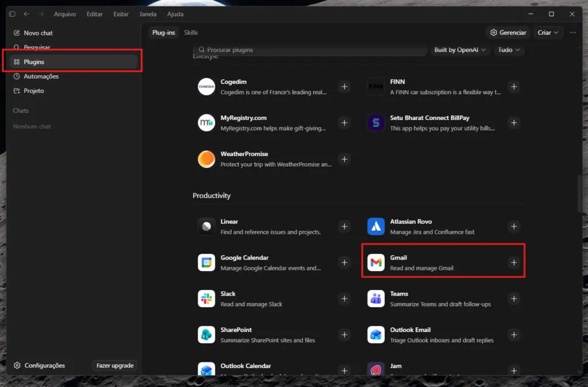Screen dimensions: 588x387
Task: Click the MyRegistry.com logo icon
Action: (x=206, y=123)
